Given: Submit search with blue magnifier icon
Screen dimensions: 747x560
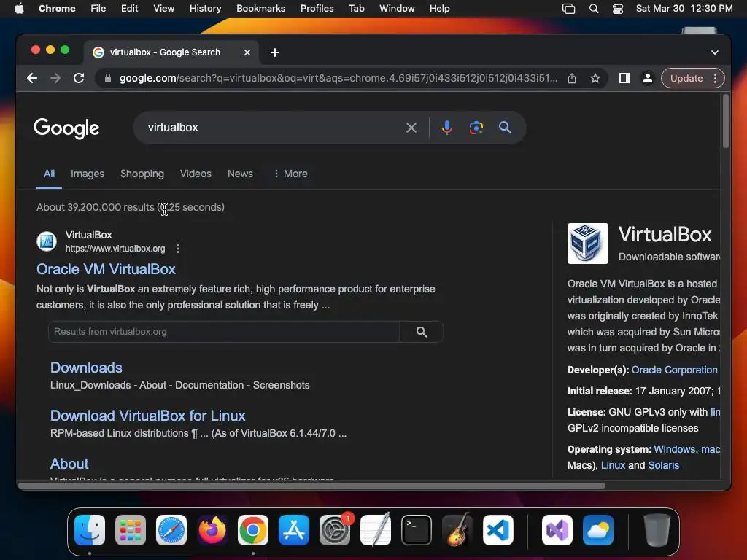Looking at the screenshot, I should coord(505,128).
